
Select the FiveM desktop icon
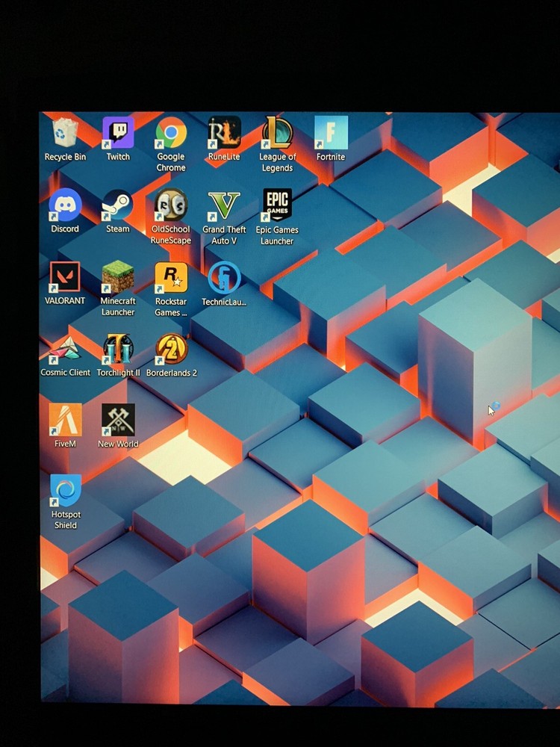(65, 420)
